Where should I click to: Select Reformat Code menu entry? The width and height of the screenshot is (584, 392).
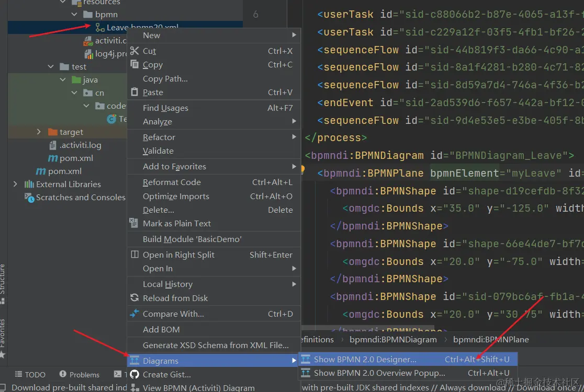click(214, 182)
